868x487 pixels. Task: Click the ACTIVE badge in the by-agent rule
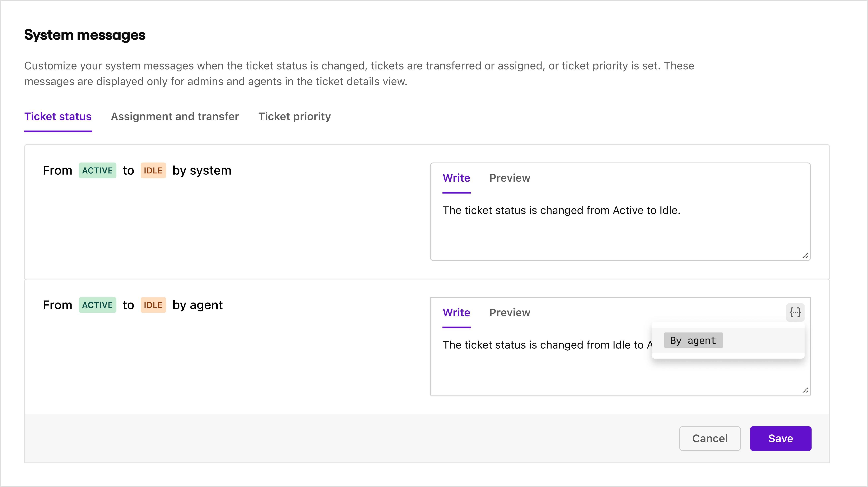(97, 305)
